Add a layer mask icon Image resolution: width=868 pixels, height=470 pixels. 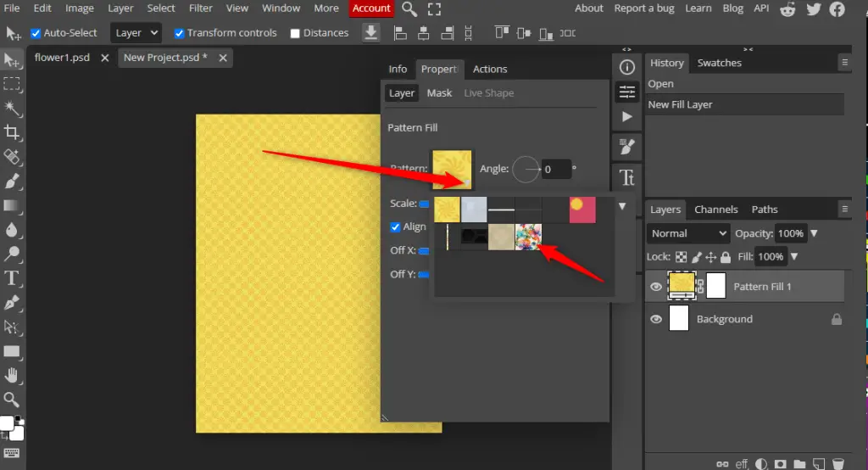click(781, 464)
